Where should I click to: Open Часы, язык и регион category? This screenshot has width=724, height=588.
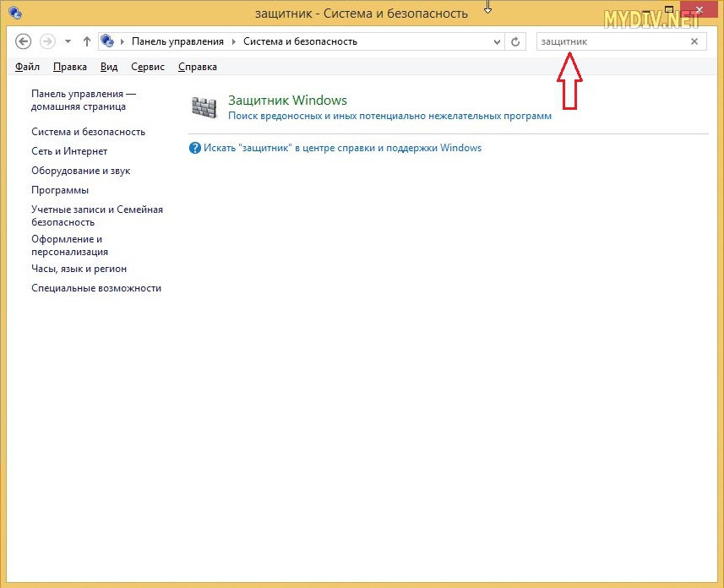pyautogui.click(x=79, y=269)
